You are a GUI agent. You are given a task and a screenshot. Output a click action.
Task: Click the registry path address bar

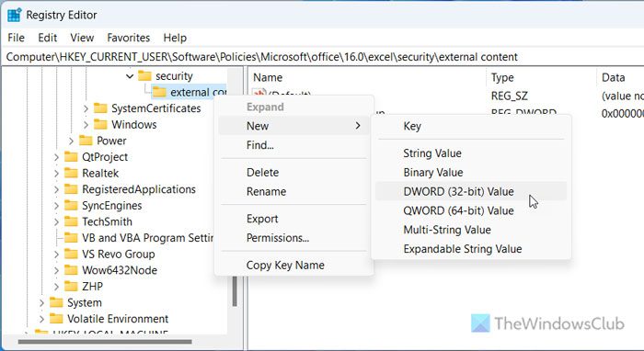[x=322, y=57]
